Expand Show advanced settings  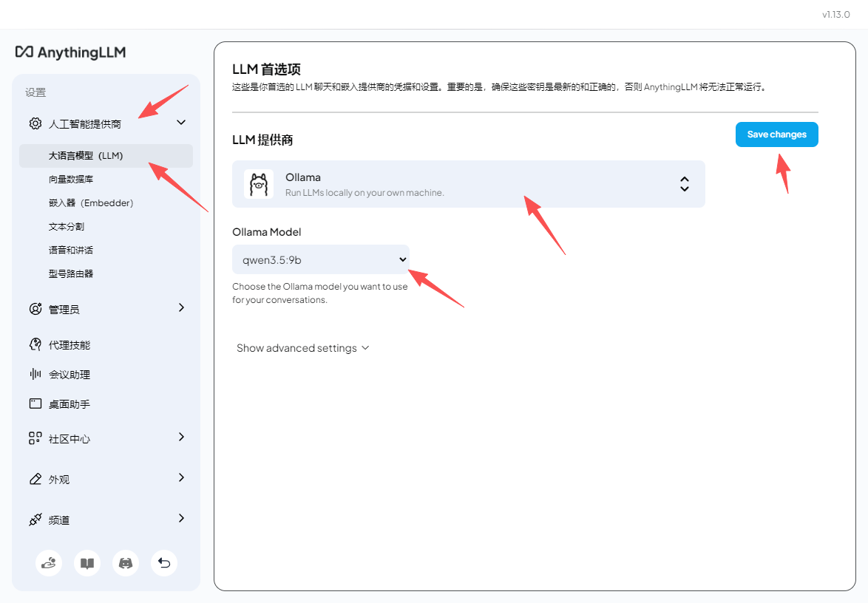(302, 348)
